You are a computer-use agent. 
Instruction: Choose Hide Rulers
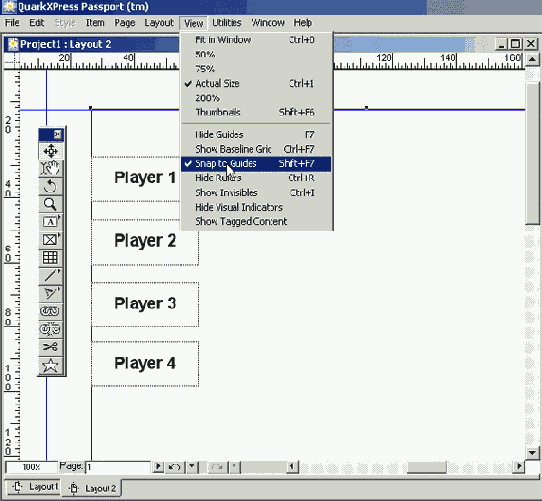[256, 178]
